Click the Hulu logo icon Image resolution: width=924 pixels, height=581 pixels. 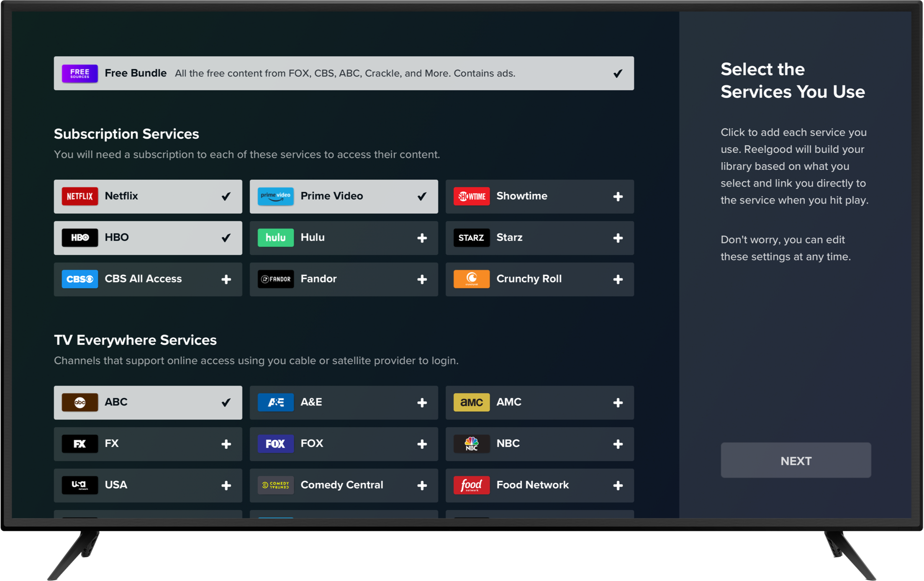[x=275, y=238]
